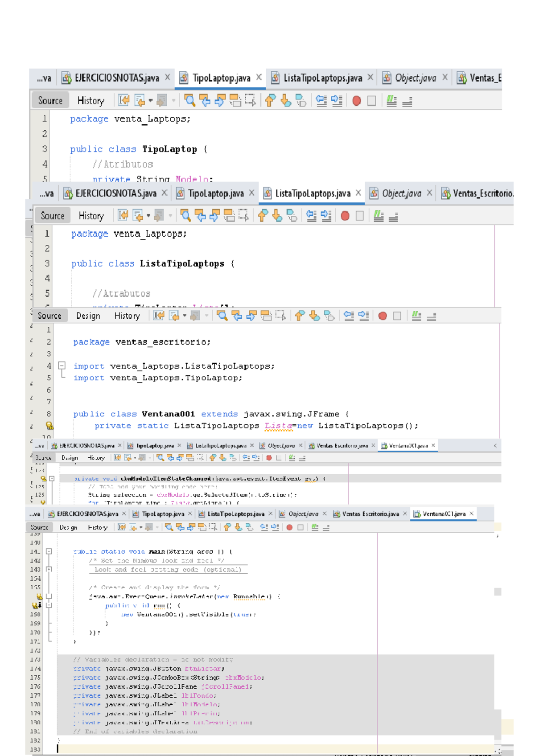Toggle History view in the topmost editor toolbar
535x756 pixels.
pos(91,101)
